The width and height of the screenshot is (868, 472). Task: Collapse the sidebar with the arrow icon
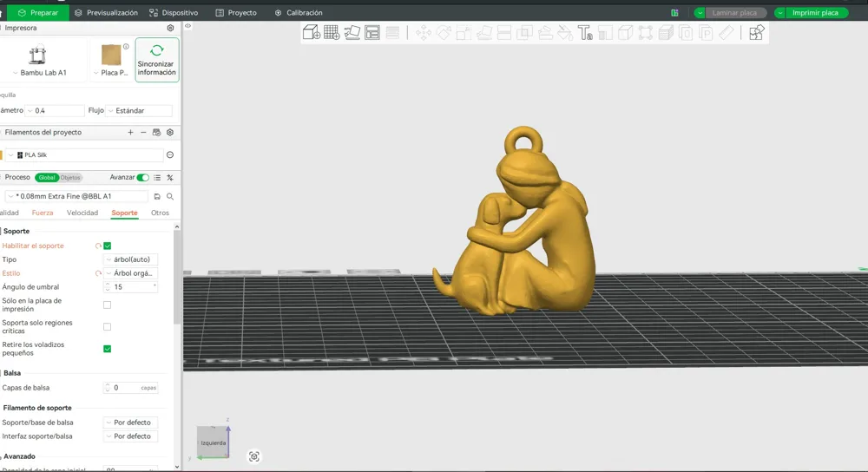pos(188,26)
